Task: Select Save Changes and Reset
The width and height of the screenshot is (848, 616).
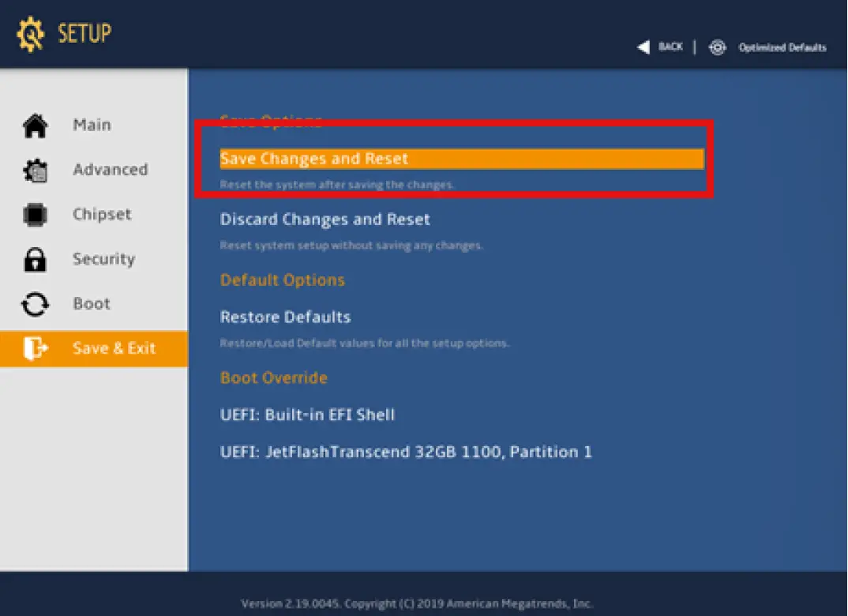Action: (x=314, y=158)
